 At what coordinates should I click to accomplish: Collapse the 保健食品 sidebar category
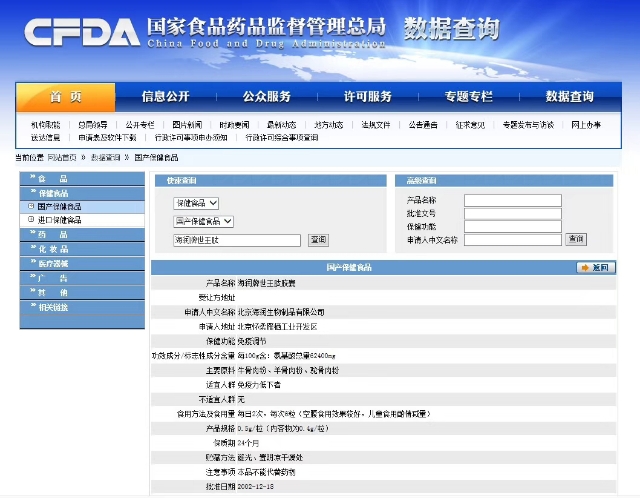(x=82, y=193)
